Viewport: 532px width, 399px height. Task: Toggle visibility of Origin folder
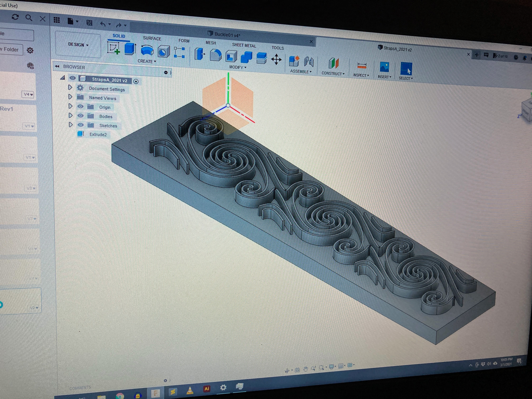click(x=81, y=106)
